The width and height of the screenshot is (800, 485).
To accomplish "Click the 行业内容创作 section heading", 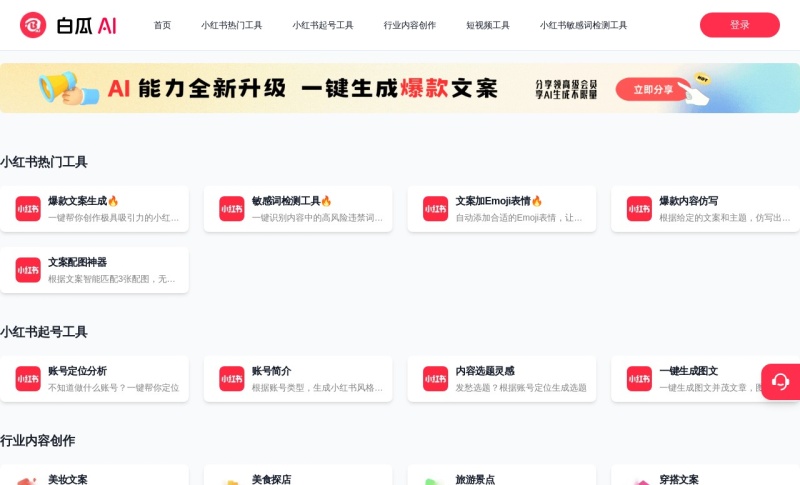I will [38, 441].
